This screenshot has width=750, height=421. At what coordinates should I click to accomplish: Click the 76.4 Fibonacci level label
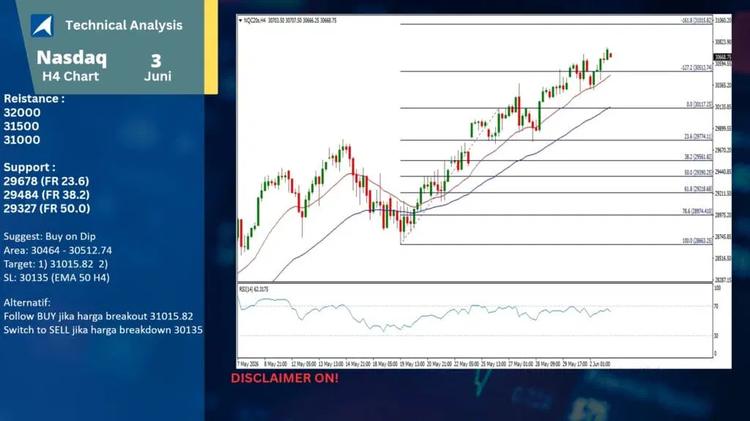[x=697, y=211]
